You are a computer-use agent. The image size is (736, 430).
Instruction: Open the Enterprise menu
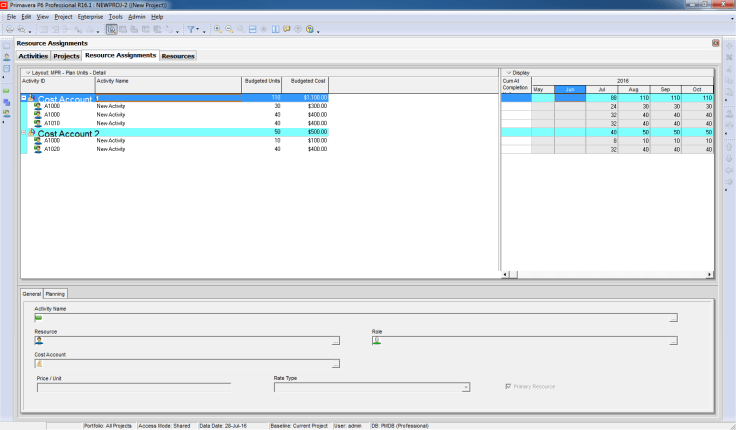pos(90,17)
